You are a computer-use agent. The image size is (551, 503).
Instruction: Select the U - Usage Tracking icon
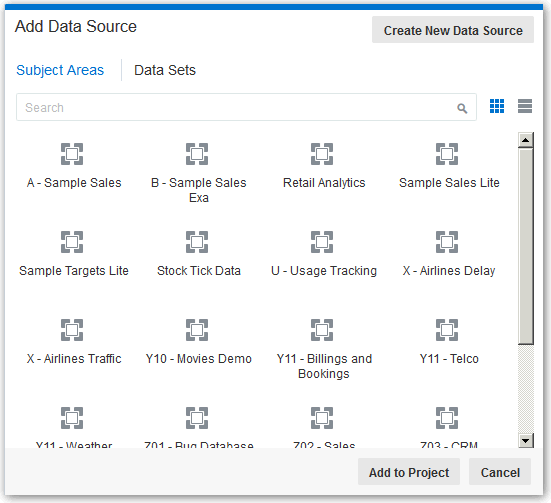click(322, 242)
